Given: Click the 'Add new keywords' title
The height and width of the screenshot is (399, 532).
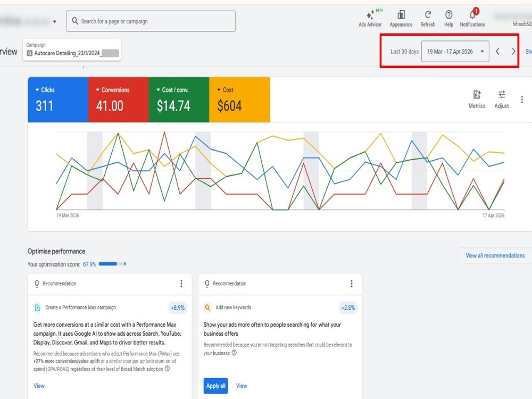Looking at the screenshot, I should point(234,307).
